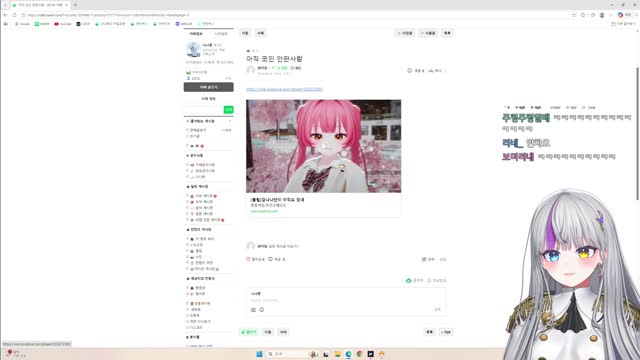Open a new browser tab with plus icon
Viewport: 640px width, 360px height.
(75, 5)
